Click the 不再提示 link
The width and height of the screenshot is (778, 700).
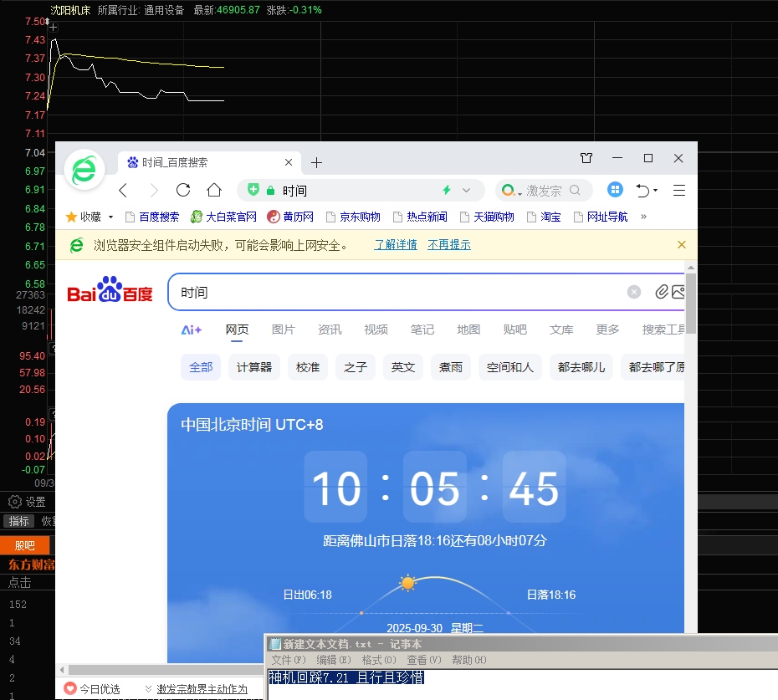[x=449, y=244]
